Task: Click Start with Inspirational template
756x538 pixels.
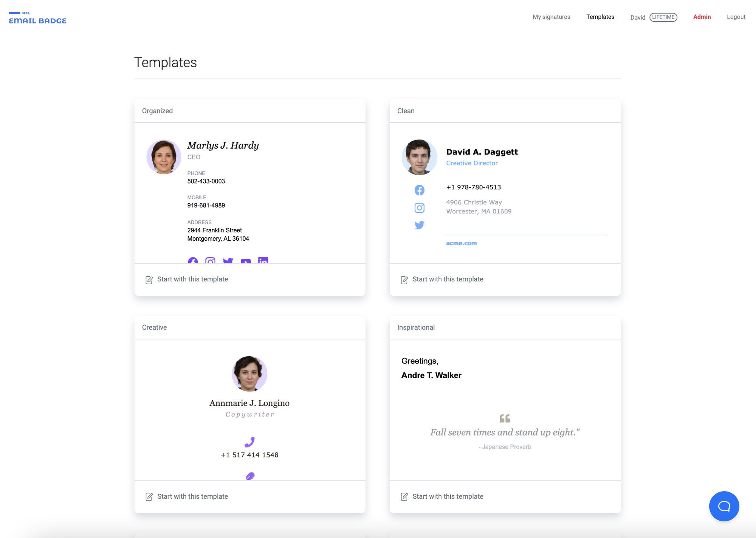Action: tap(448, 496)
